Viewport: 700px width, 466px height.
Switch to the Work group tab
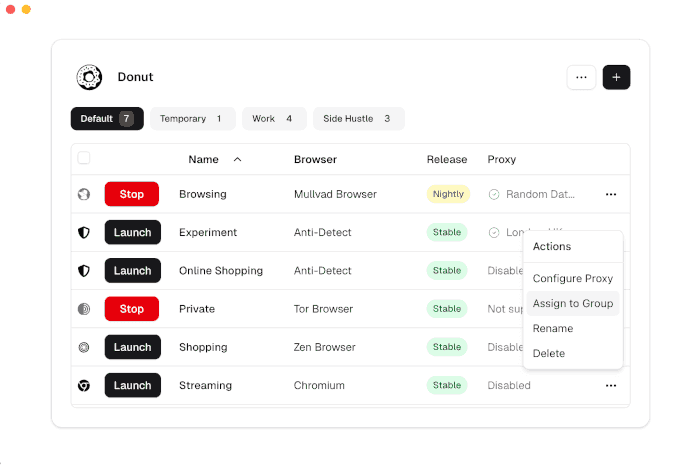(x=274, y=119)
